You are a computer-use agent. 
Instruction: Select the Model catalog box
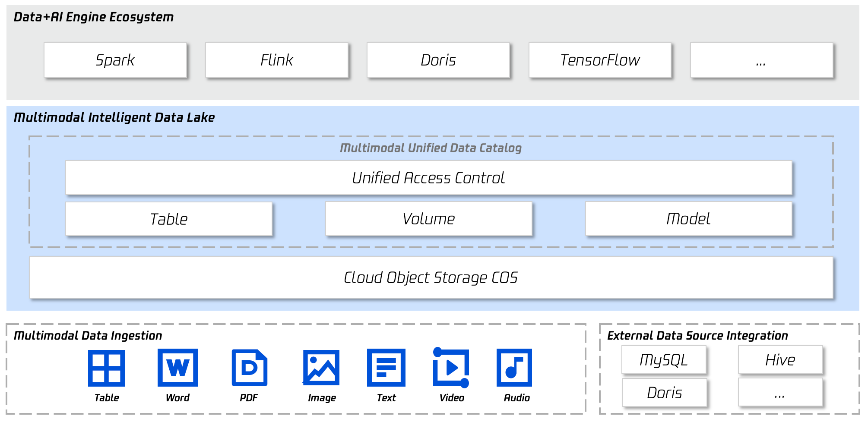pyautogui.click(x=689, y=219)
